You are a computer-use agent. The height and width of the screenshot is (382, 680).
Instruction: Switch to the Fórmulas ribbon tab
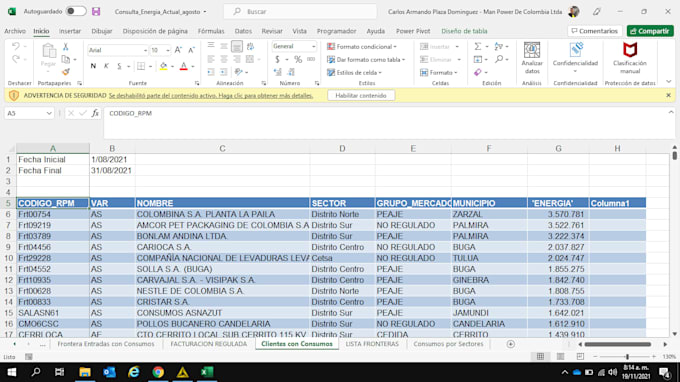click(x=211, y=31)
